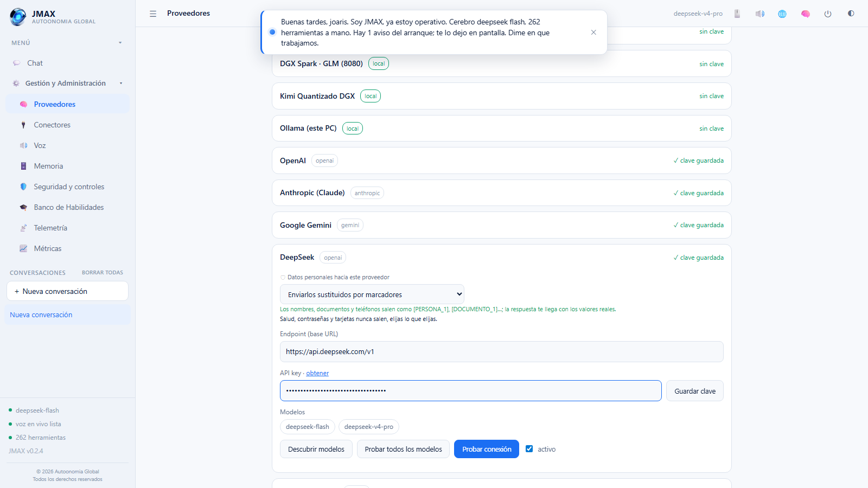Click Descubrir modelos

point(316,449)
